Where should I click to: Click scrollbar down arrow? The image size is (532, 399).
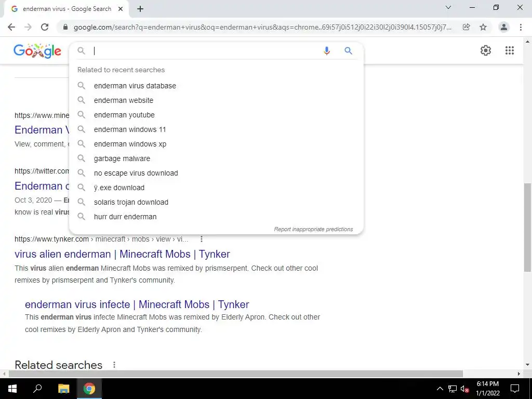(x=527, y=365)
